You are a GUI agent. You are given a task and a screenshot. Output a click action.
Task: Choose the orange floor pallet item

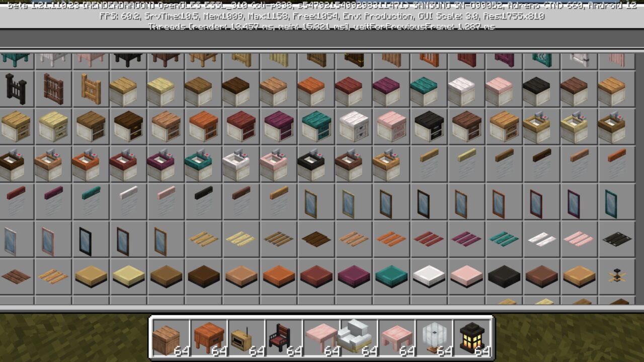391,238
